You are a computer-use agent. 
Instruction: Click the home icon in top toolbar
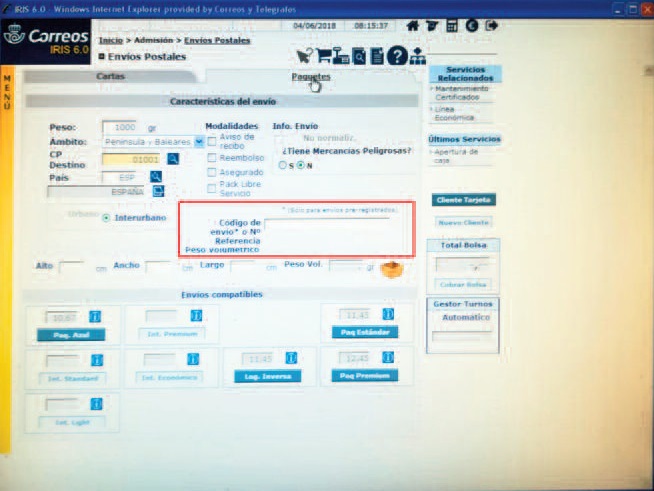click(x=413, y=25)
